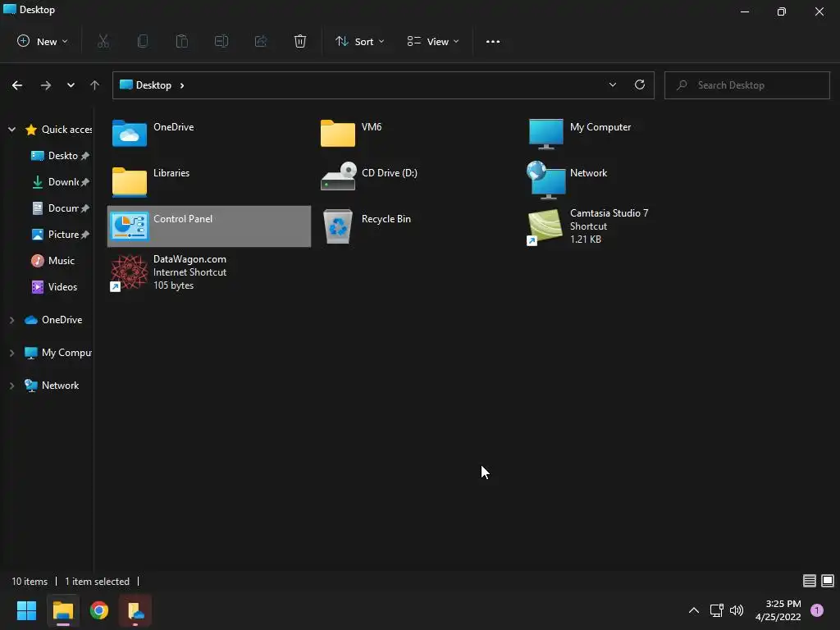Switch to large thumbnails view icon
Image resolution: width=840 pixels, height=630 pixels.
828,581
